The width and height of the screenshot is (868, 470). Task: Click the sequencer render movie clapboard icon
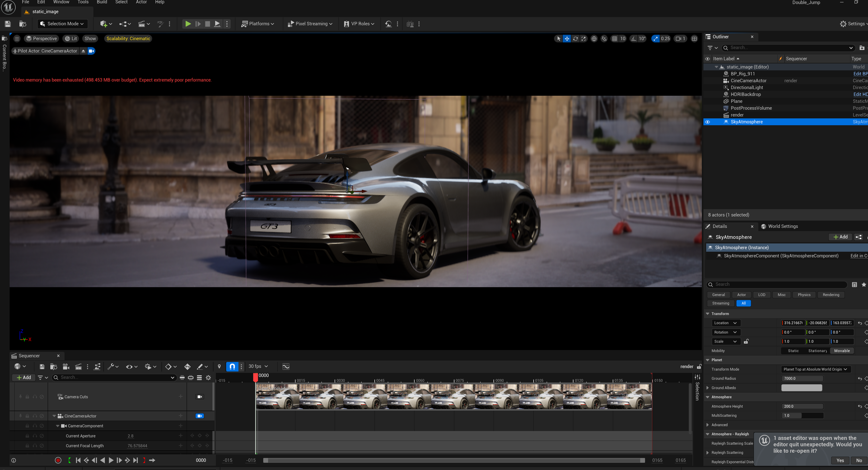pos(78,367)
